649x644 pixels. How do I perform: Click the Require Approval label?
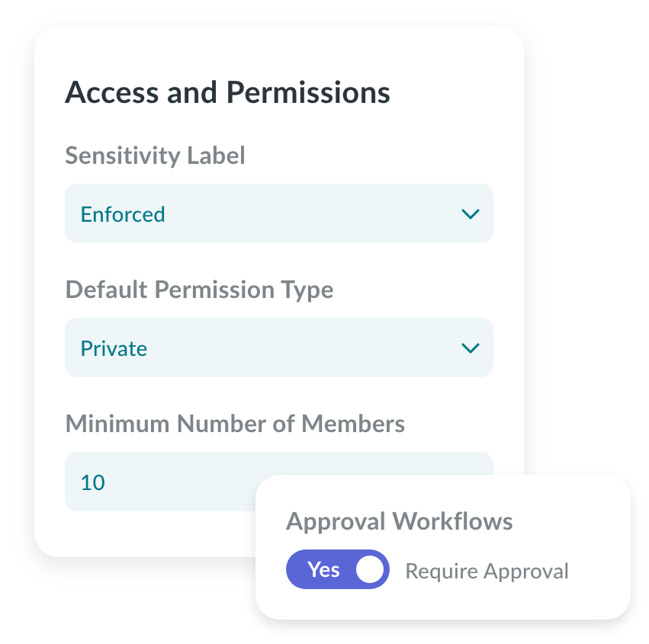click(x=487, y=570)
